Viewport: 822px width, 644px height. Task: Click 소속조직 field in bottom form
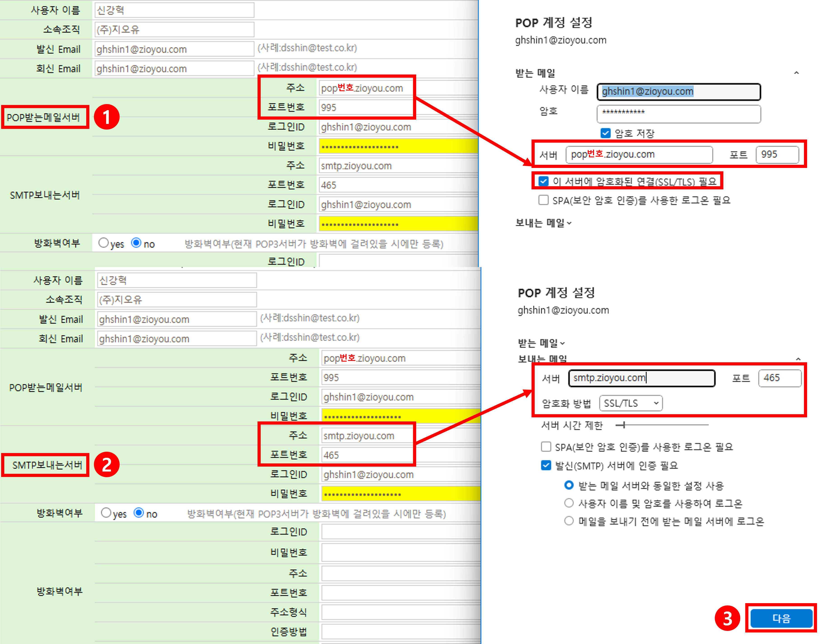point(177,300)
